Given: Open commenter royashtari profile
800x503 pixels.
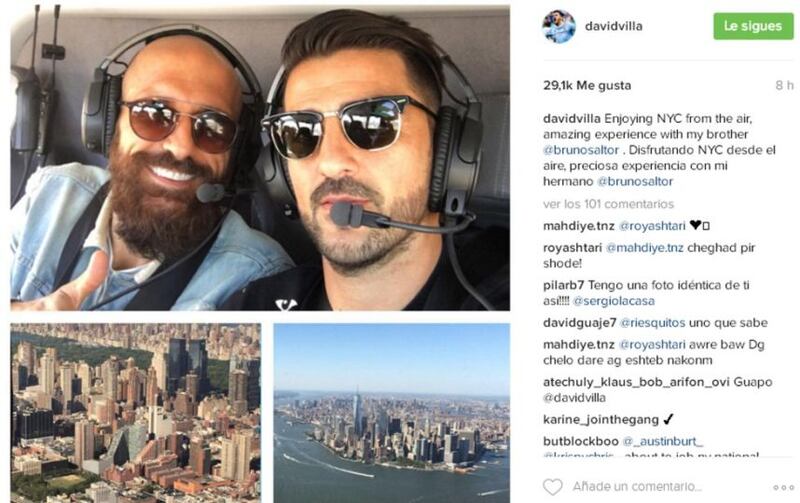Looking at the screenshot, I should 572,247.
